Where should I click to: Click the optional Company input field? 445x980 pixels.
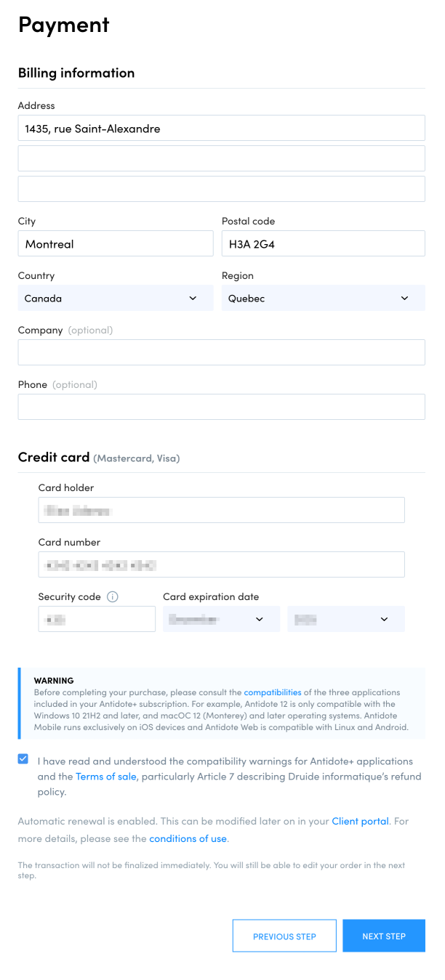[x=221, y=352]
